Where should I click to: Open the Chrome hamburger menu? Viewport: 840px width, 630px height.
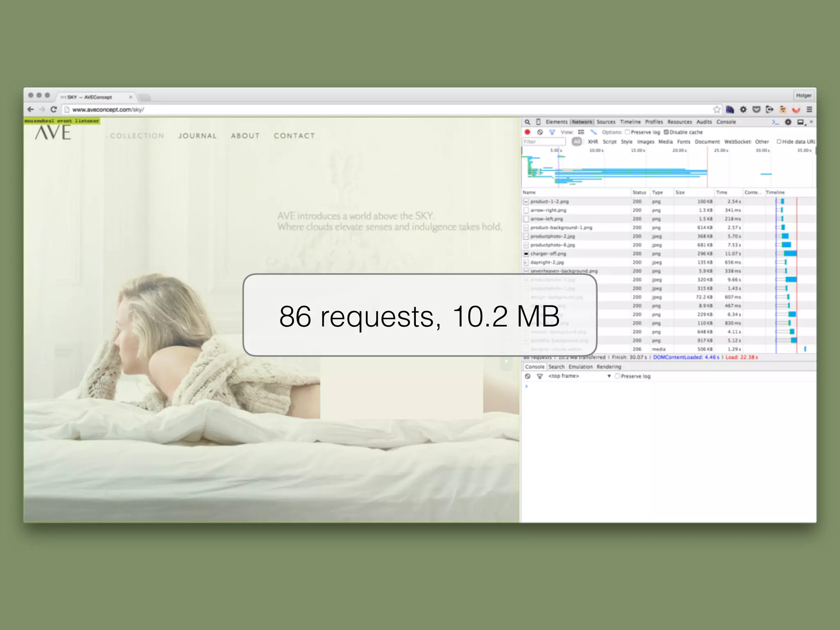pos(809,110)
